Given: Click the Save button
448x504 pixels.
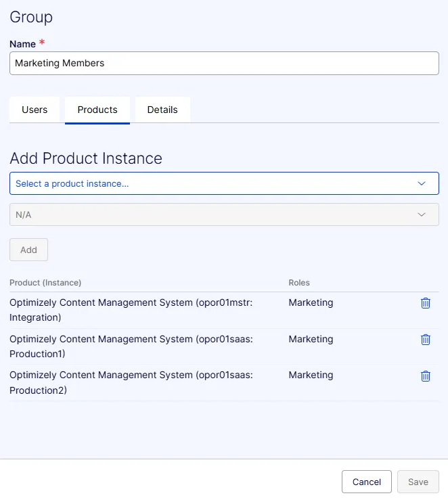Looking at the screenshot, I should [x=418, y=482].
